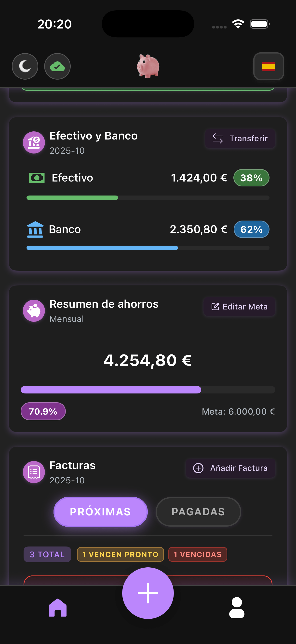Switch to the PAGADAS tab

coord(198,512)
